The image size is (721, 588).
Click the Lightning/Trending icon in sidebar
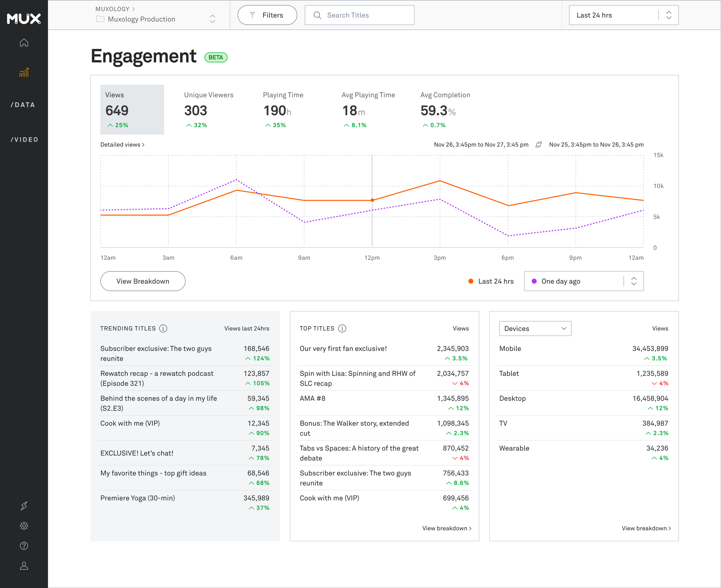click(x=24, y=505)
